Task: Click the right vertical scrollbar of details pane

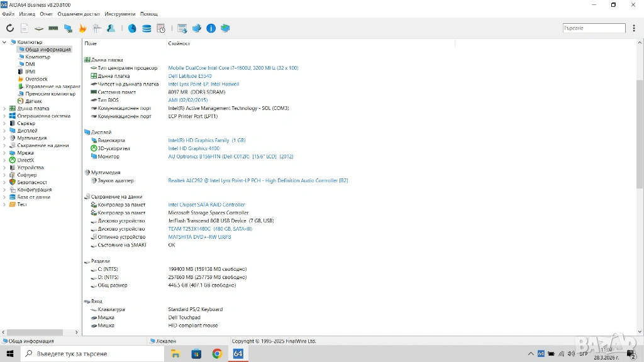Action: (640, 189)
